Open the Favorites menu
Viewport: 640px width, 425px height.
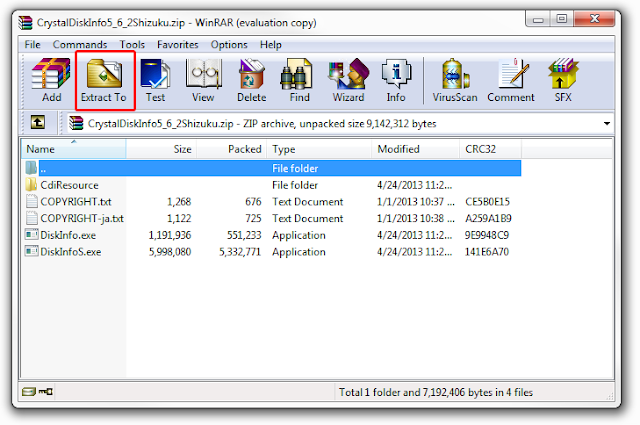coord(178,45)
